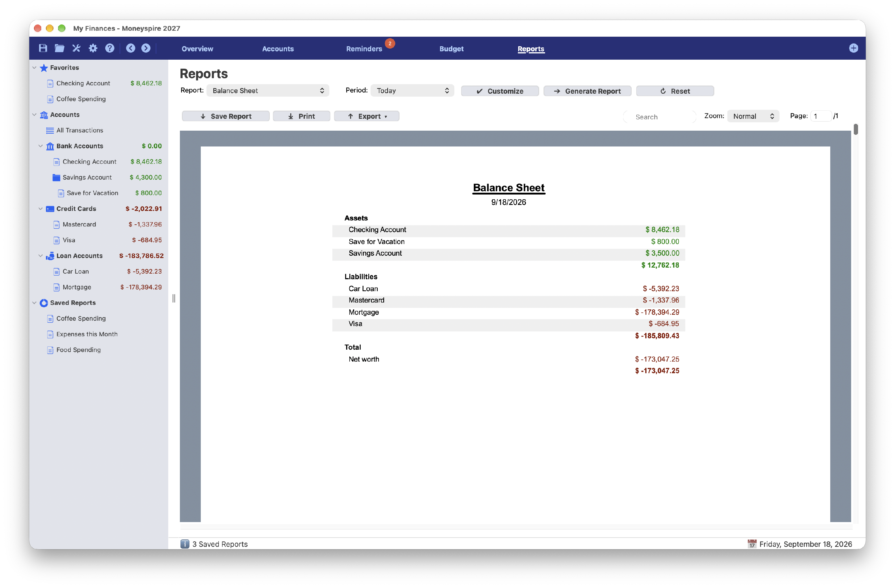Image resolution: width=895 pixels, height=588 pixels.
Task: Click the Print button
Action: (301, 116)
